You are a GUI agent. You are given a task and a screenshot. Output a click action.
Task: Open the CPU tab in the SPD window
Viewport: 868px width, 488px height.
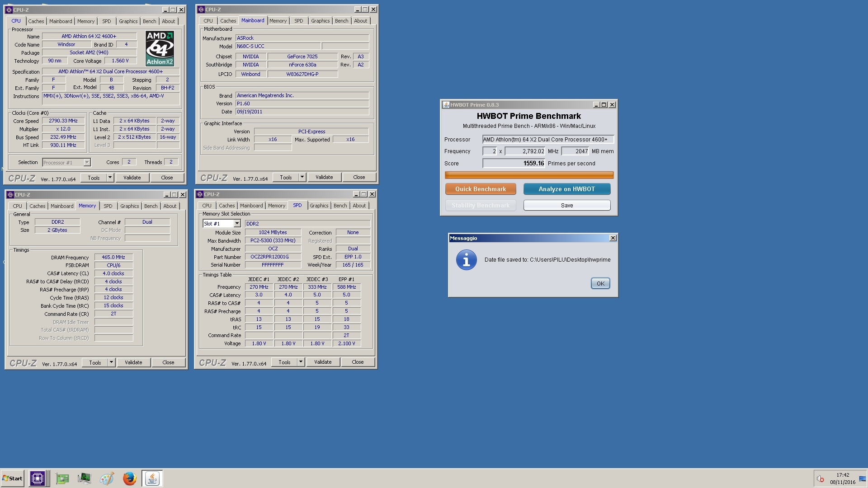click(207, 206)
